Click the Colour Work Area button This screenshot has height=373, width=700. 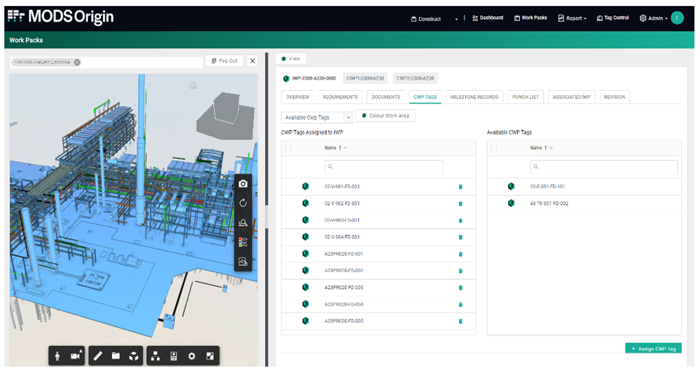[386, 116]
